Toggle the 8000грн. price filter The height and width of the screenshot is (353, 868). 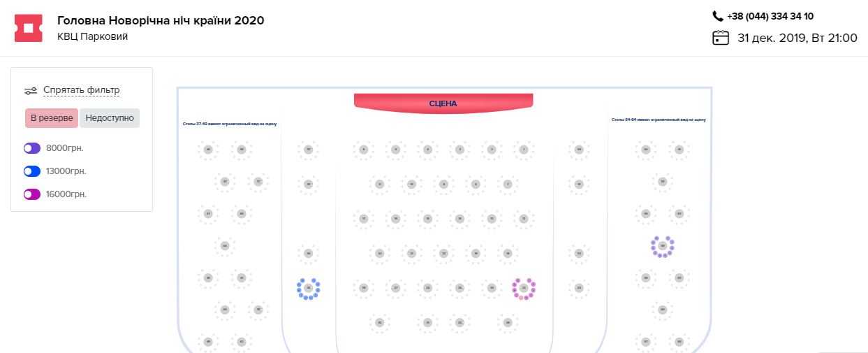(x=32, y=148)
